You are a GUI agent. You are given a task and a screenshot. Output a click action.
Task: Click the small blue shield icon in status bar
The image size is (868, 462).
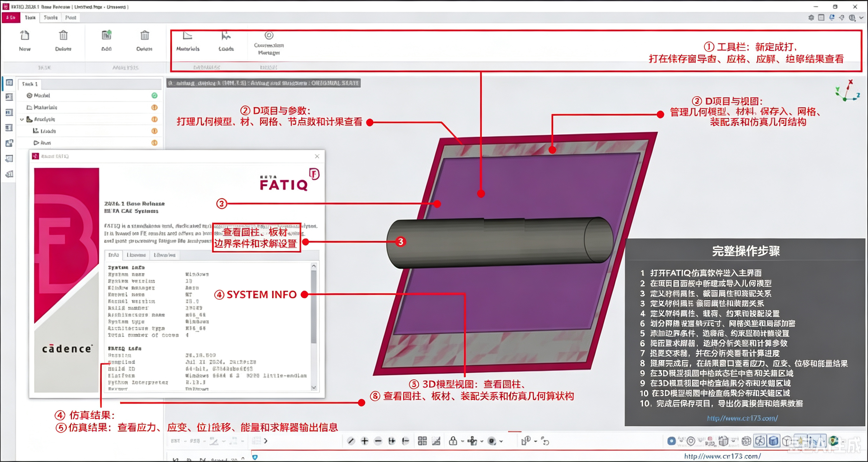(x=255, y=457)
